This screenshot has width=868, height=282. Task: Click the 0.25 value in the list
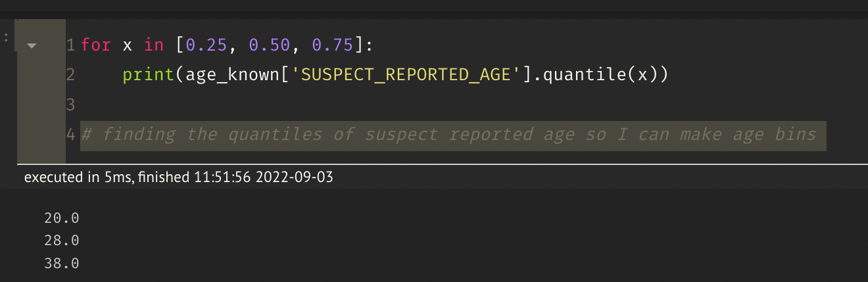[x=207, y=45]
